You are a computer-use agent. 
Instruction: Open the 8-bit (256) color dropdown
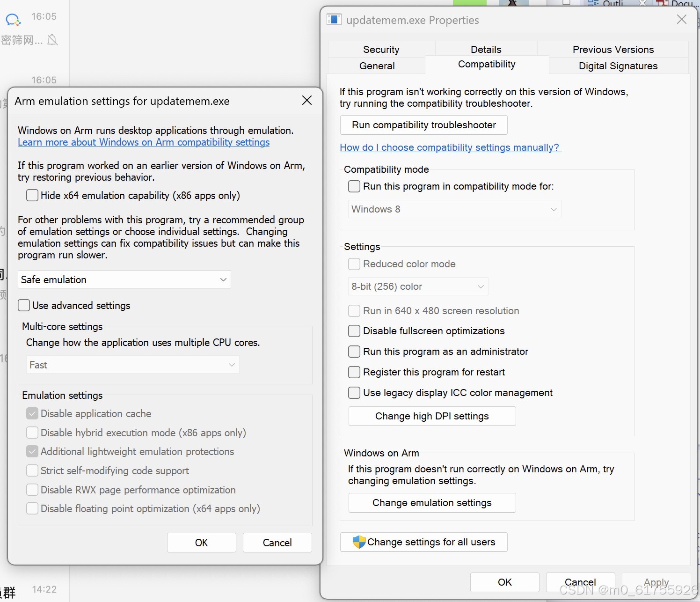[x=418, y=286]
